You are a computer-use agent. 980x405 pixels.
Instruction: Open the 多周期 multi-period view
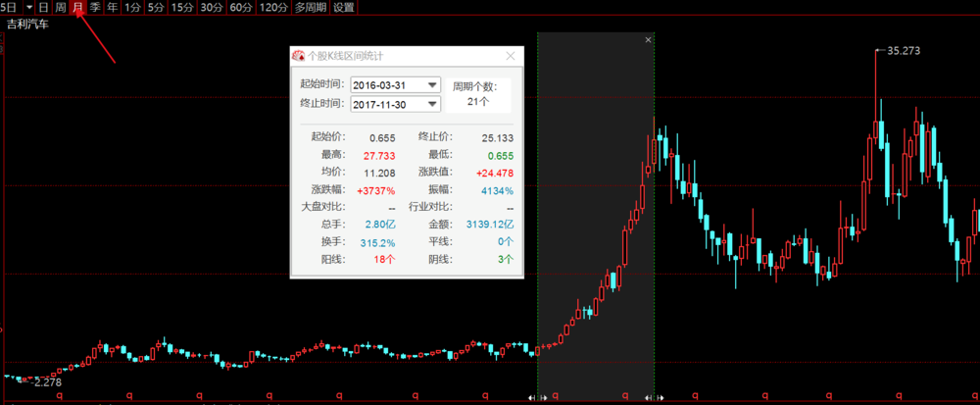click(x=311, y=7)
